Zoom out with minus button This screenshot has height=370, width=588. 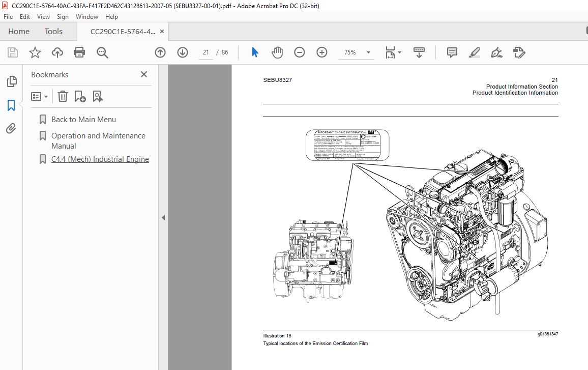pos(299,52)
